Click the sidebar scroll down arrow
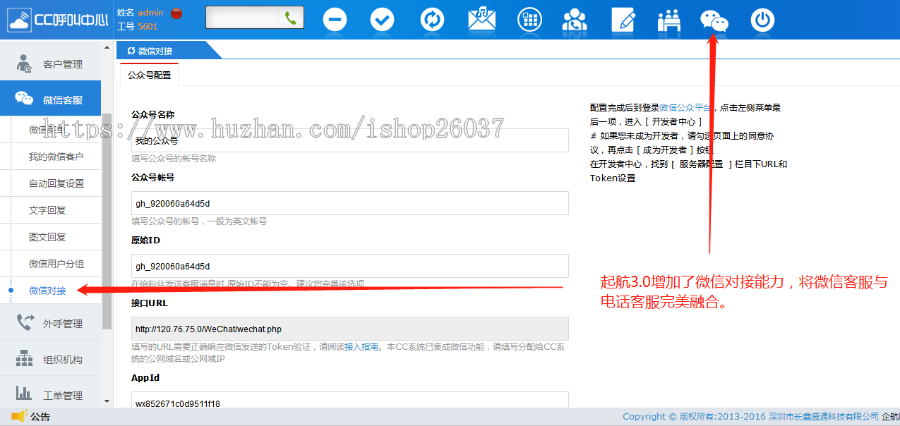 pyautogui.click(x=107, y=401)
